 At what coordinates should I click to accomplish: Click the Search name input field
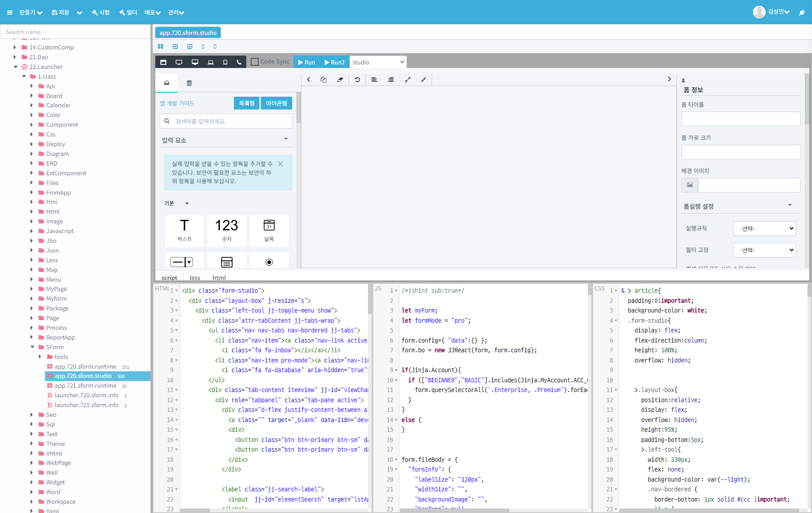tap(75, 32)
